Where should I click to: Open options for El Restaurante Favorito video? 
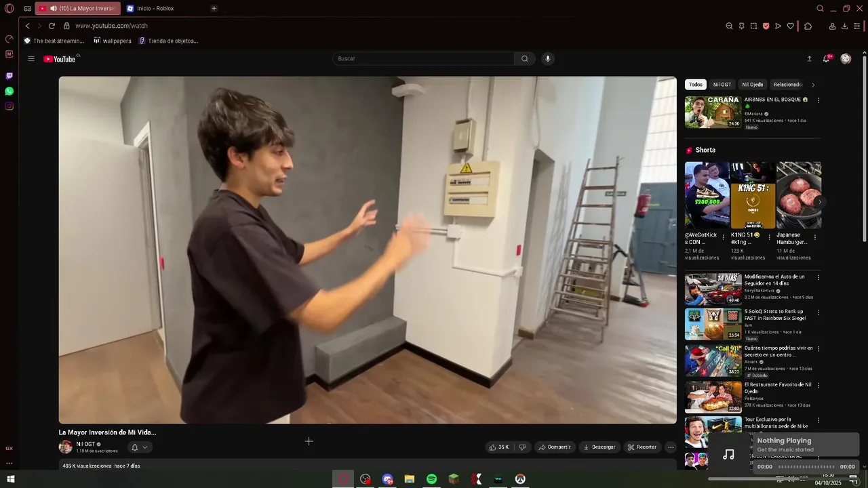coord(818,385)
